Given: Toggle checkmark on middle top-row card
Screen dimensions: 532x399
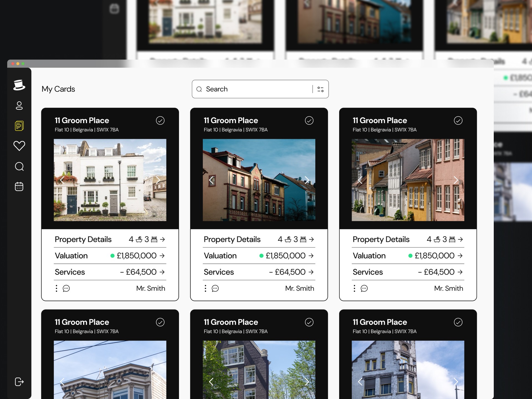Looking at the screenshot, I should click(309, 121).
